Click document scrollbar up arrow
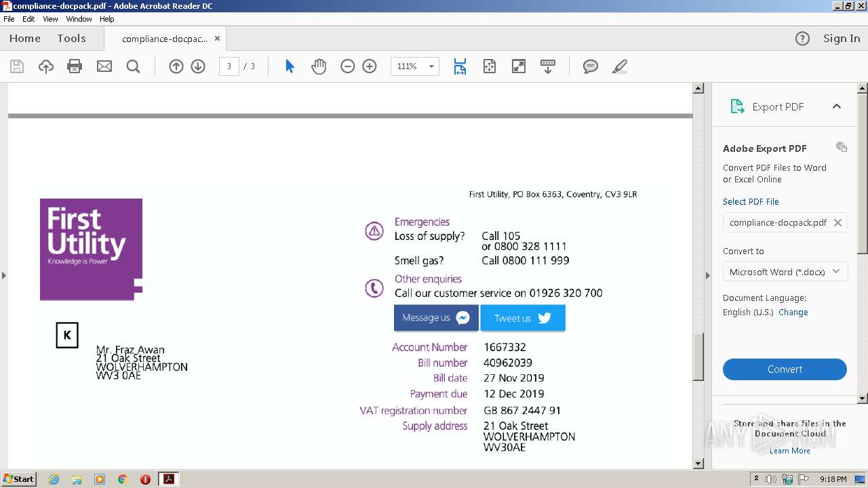This screenshot has width=868, height=488. (x=698, y=88)
